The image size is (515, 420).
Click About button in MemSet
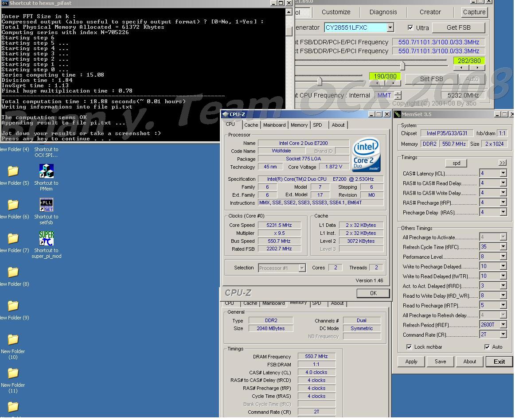470,362
